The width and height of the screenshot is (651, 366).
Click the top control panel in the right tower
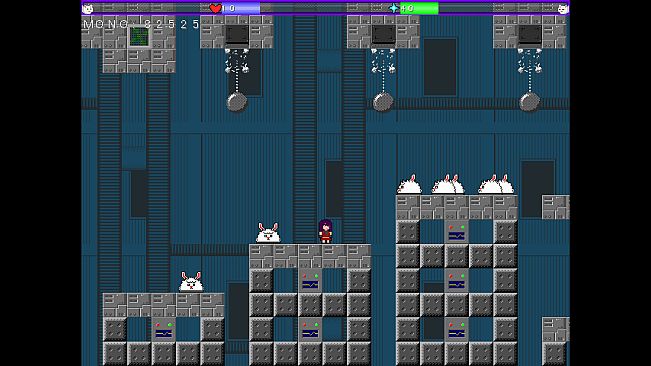click(x=456, y=232)
